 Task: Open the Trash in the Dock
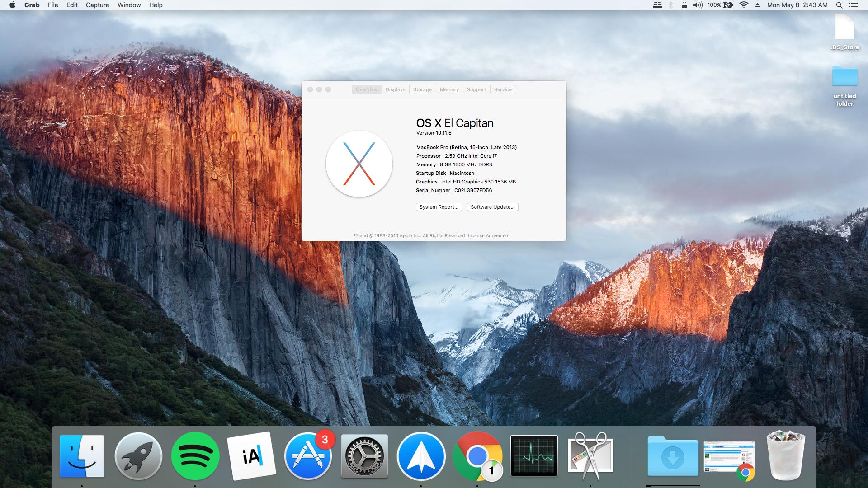[x=786, y=456]
